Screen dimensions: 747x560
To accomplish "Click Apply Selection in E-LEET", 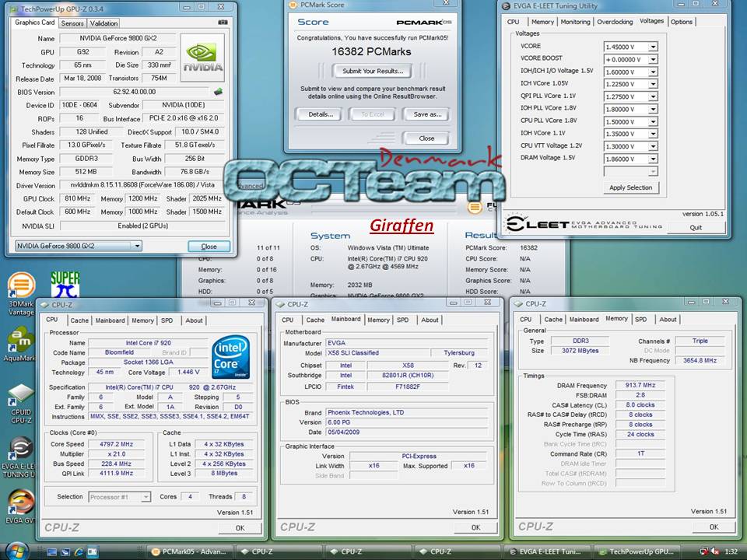I will coord(631,187).
